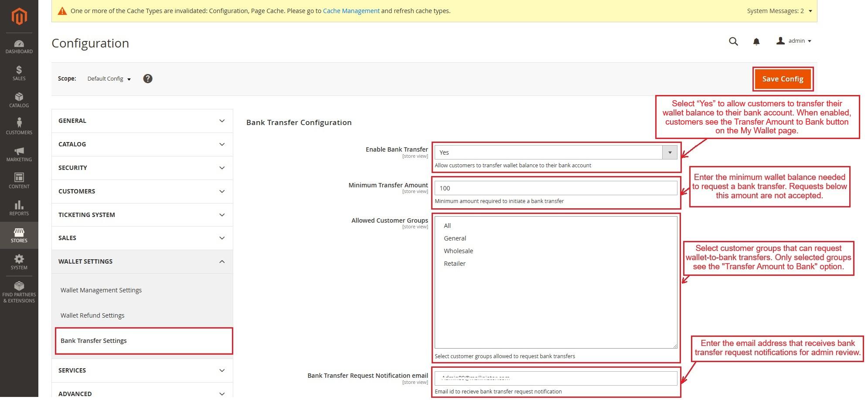Click the search magnifier icon
868x400 pixels.
pos(733,41)
